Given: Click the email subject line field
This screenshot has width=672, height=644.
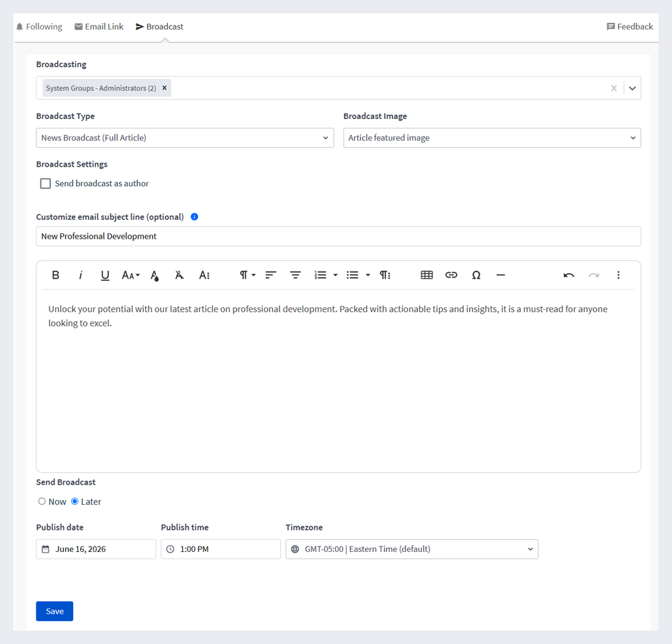Looking at the screenshot, I should 339,236.
